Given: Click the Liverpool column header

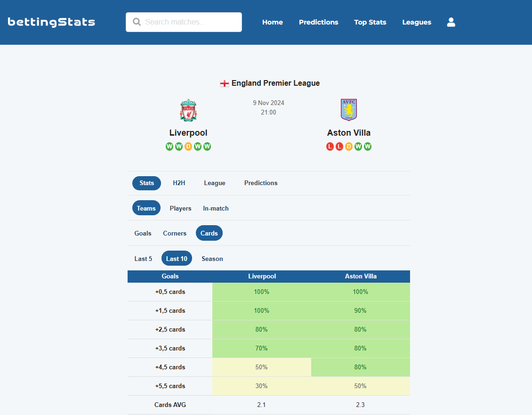Looking at the screenshot, I should tap(262, 277).
